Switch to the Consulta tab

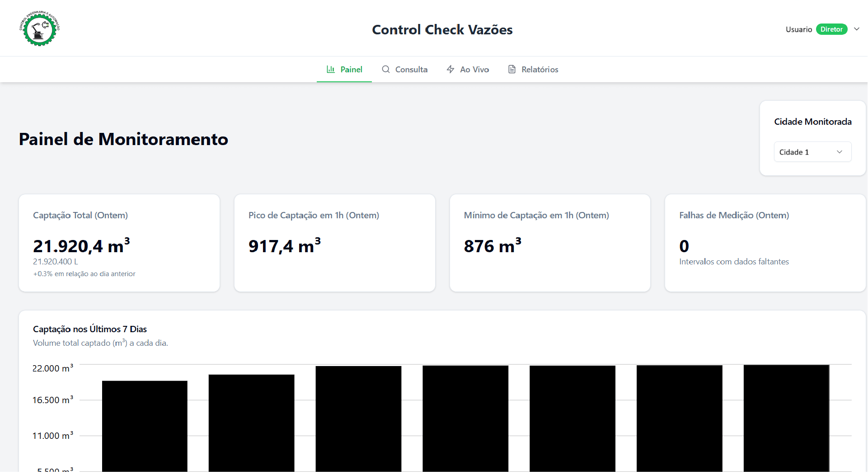[x=404, y=70]
